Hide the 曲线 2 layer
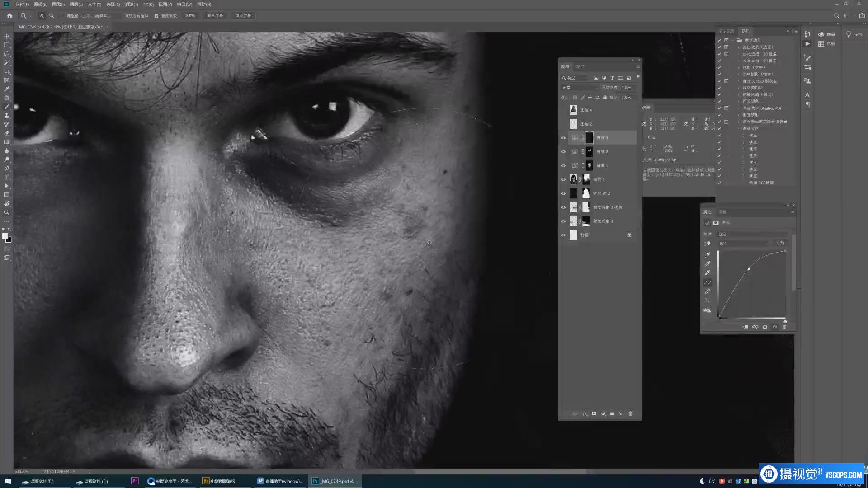The height and width of the screenshot is (488, 868). click(563, 152)
